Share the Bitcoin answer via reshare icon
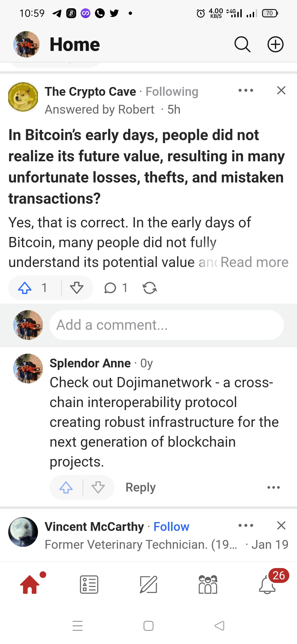Viewport: 297px width, 644px height. [x=150, y=288]
